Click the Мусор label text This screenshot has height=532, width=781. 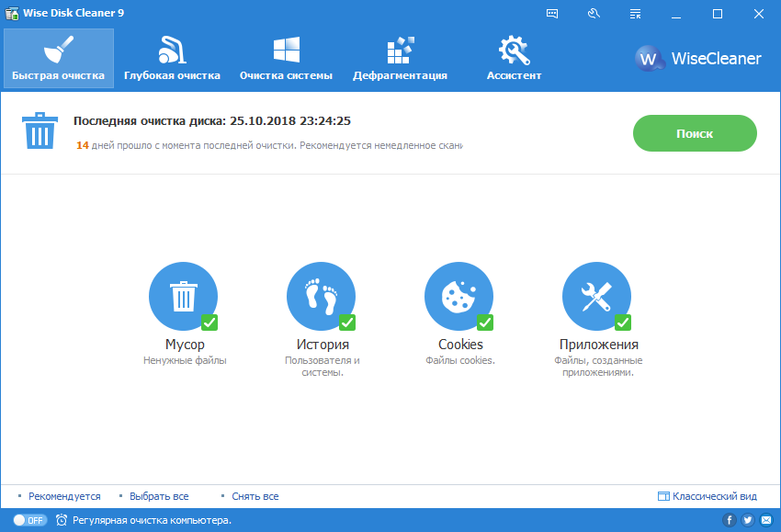tap(185, 345)
